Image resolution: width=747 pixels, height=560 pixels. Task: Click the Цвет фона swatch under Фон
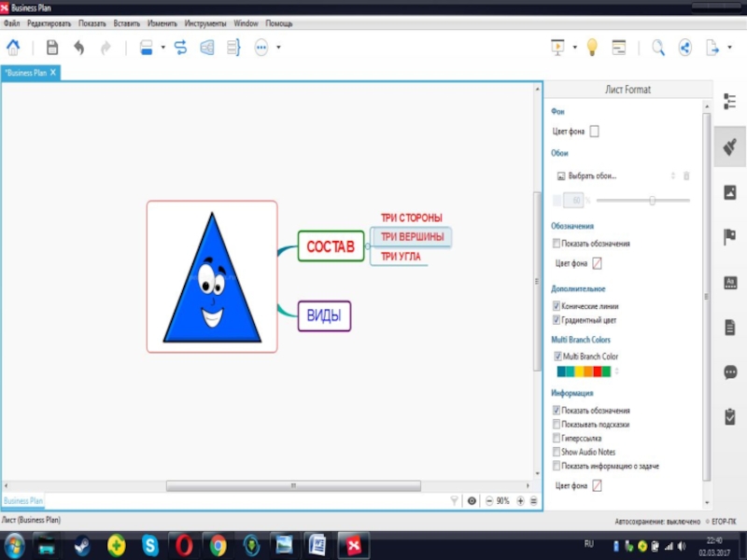[595, 132]
